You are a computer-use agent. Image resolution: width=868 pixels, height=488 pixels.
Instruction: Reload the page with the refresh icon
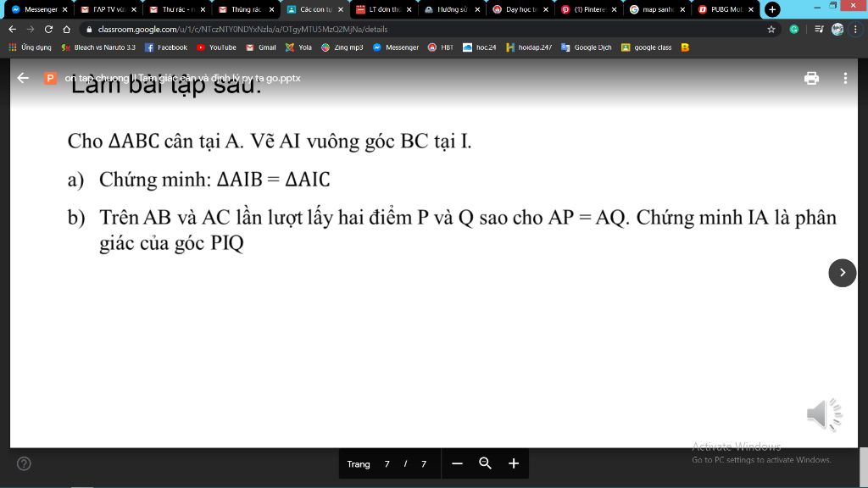(x=48, y=29)
